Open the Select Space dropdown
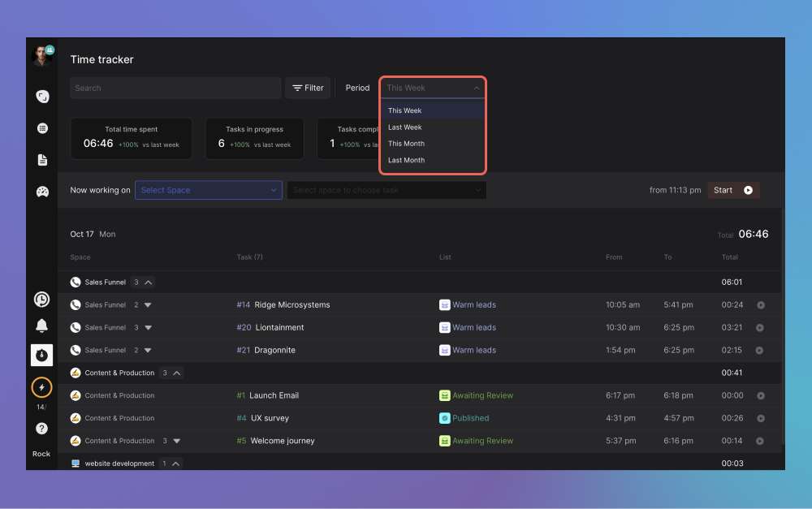The image size is (812, 509). (209, 190)
